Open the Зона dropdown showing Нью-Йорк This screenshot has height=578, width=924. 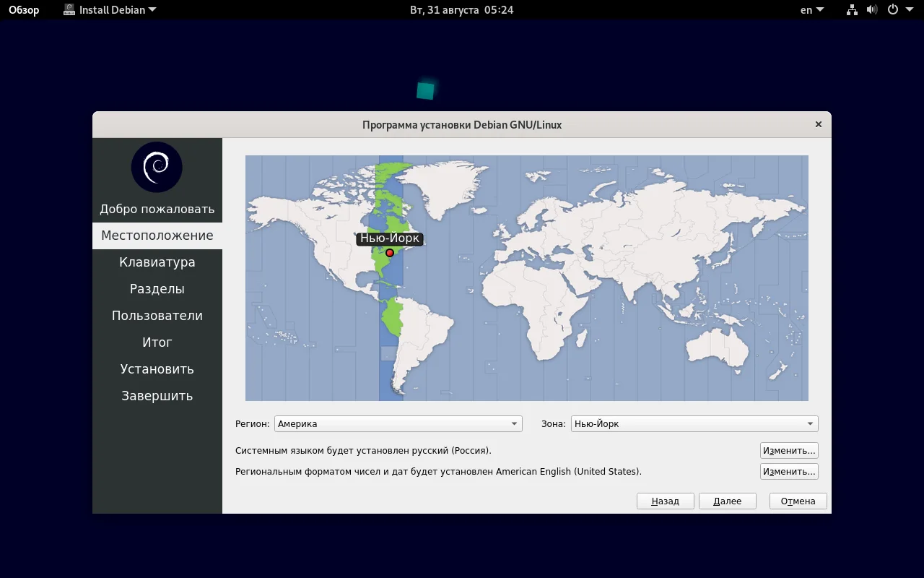click(694, 423)
